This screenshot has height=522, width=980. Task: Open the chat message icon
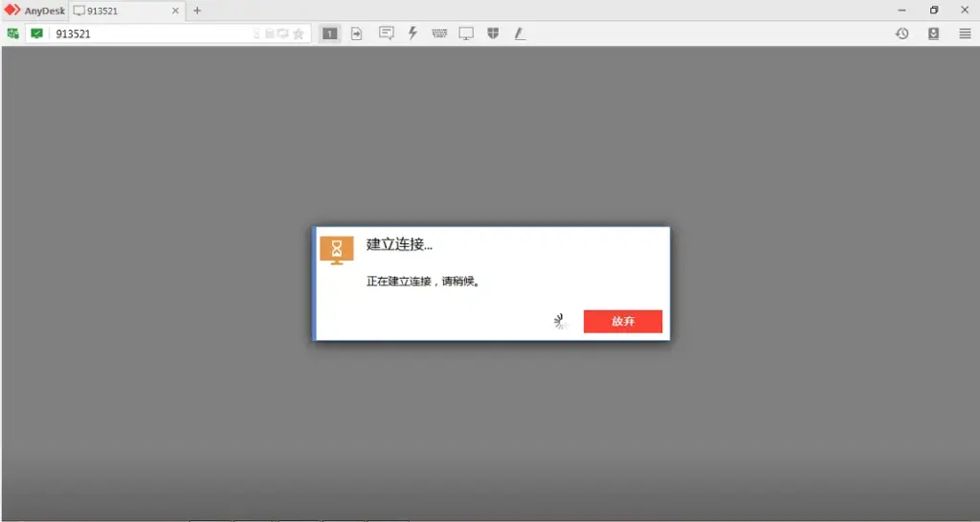click(387, 34)
